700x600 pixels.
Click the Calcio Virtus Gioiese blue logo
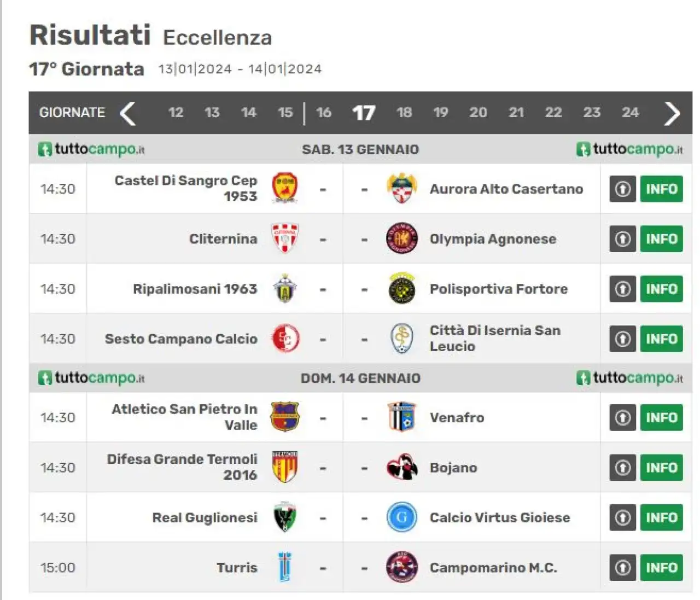point(402,517)
